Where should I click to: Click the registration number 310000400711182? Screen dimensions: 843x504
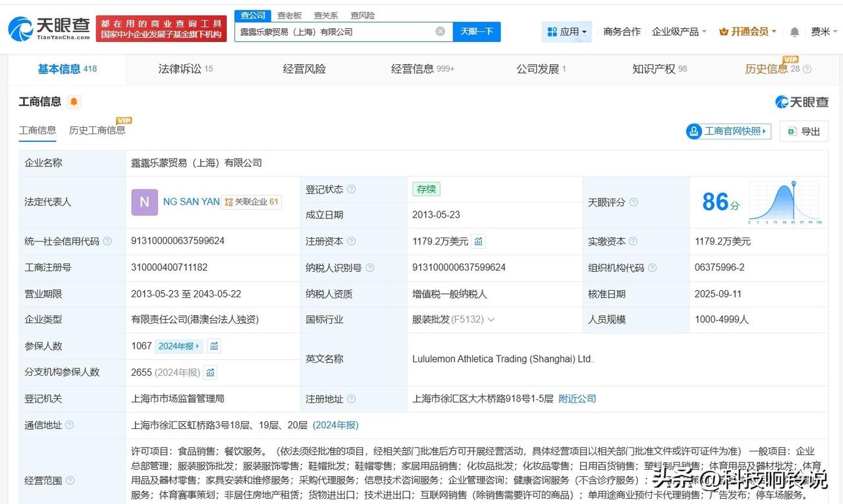[x=169, y=268]
